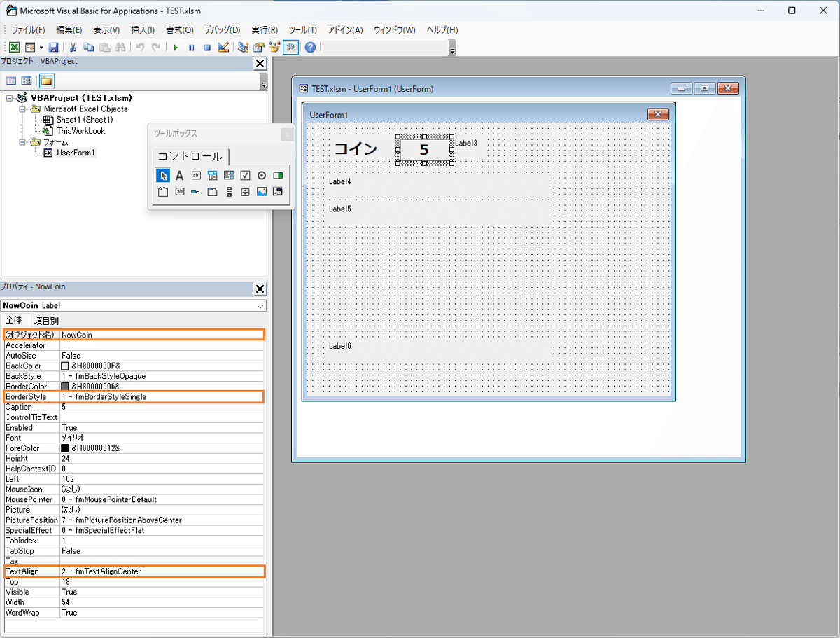This screenshot has height=638, width=840.
Task: Pick the MultiPage control in Toolbox
Action: coord(212,192)
